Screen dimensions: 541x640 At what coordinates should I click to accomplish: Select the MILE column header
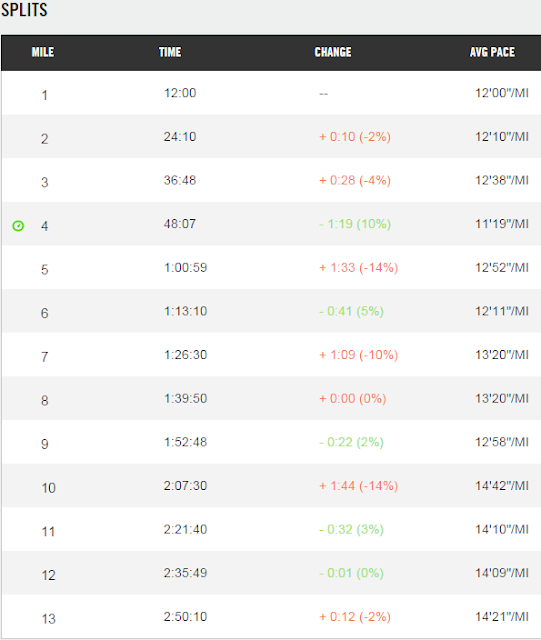pos(43,52)
